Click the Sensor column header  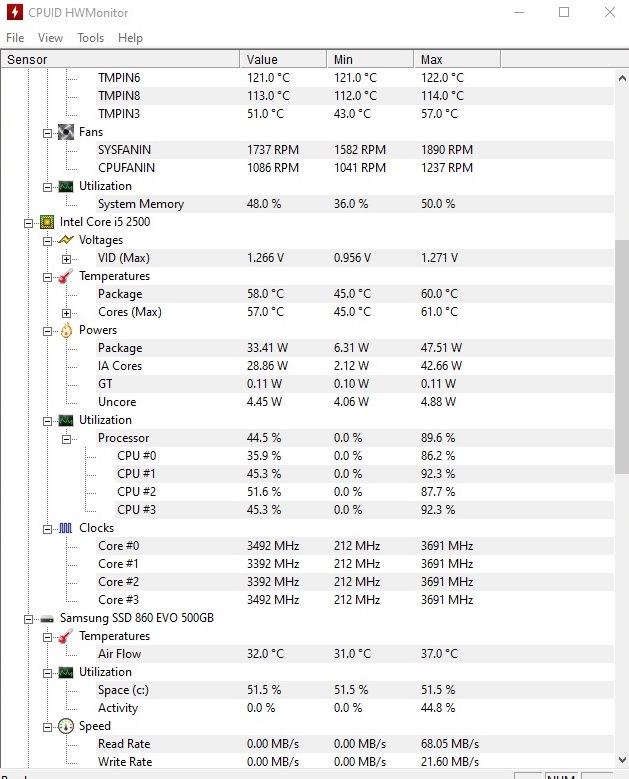point(120,60)
